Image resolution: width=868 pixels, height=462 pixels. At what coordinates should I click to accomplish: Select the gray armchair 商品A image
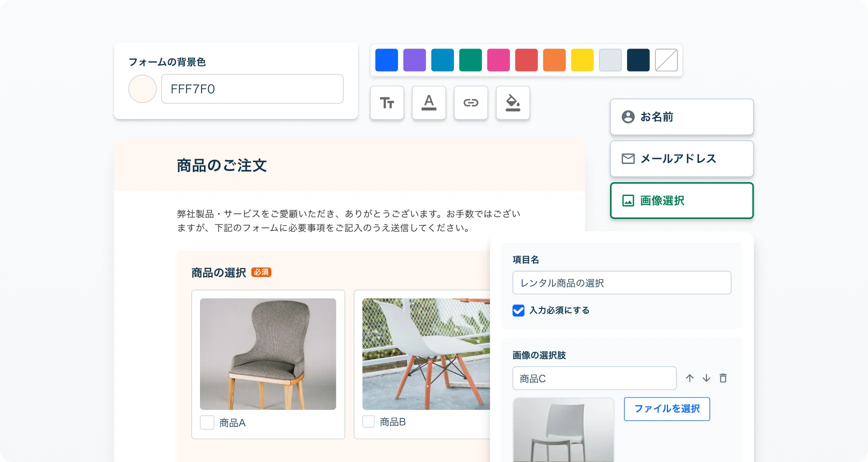tap(268, 354)
